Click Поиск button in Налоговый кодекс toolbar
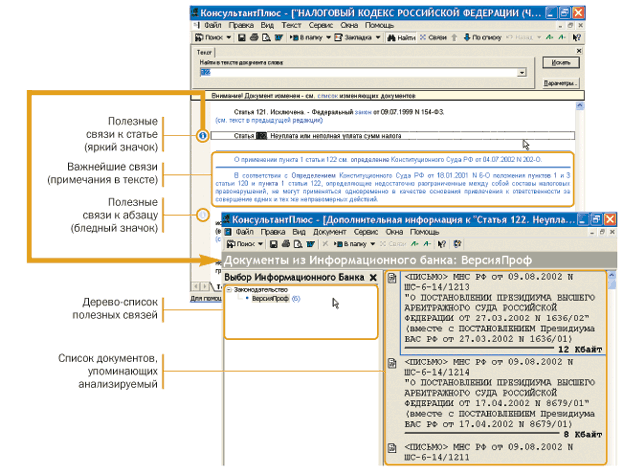This screenshot has height=476, width=630. click(x=209, y=37)
